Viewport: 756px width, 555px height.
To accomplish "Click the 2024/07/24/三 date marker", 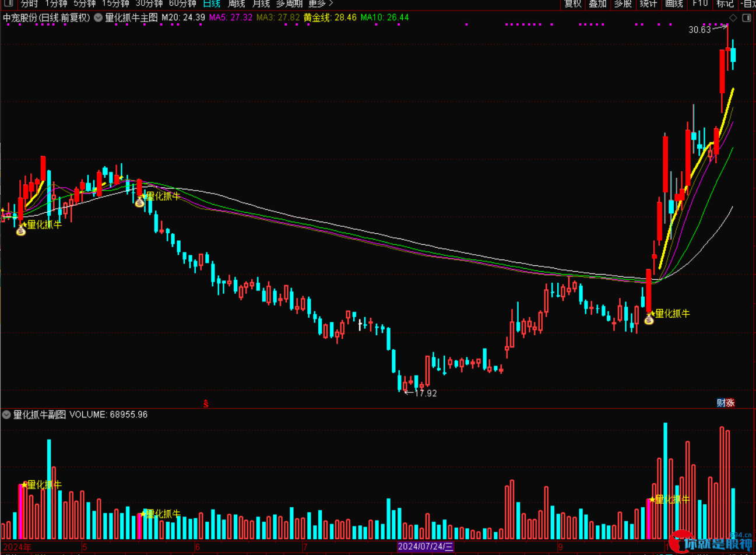I will point(426,547).
